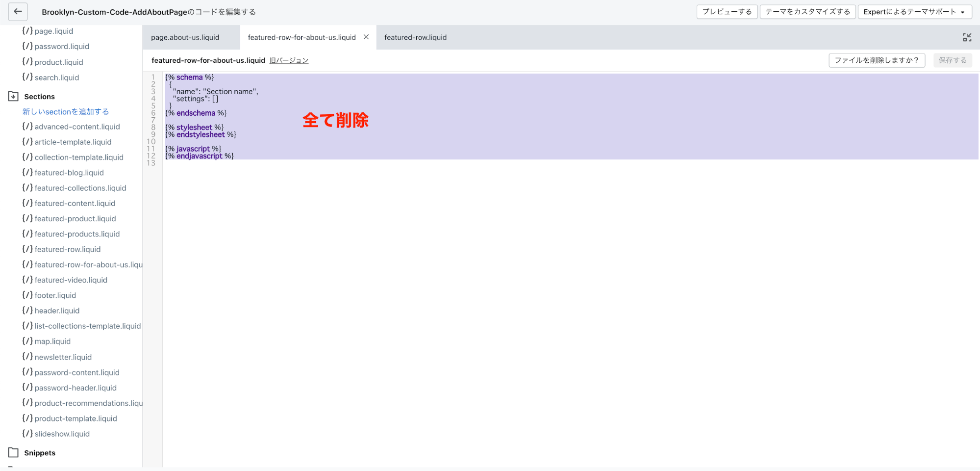The width and height of the screenshot is (980, 471).
Task: Expand the Snippets folder
Action: click(14, 453)
